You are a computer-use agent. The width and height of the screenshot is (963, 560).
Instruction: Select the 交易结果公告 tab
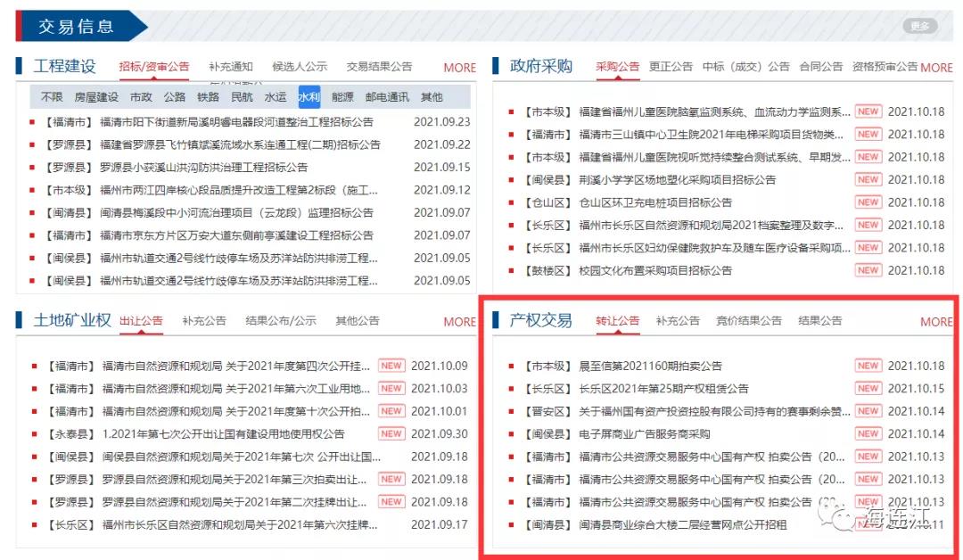pos(379,66)
